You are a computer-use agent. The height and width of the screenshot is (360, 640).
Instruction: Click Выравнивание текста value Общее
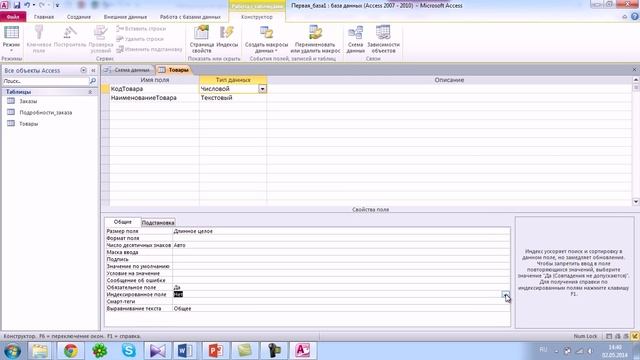(341, 309)
